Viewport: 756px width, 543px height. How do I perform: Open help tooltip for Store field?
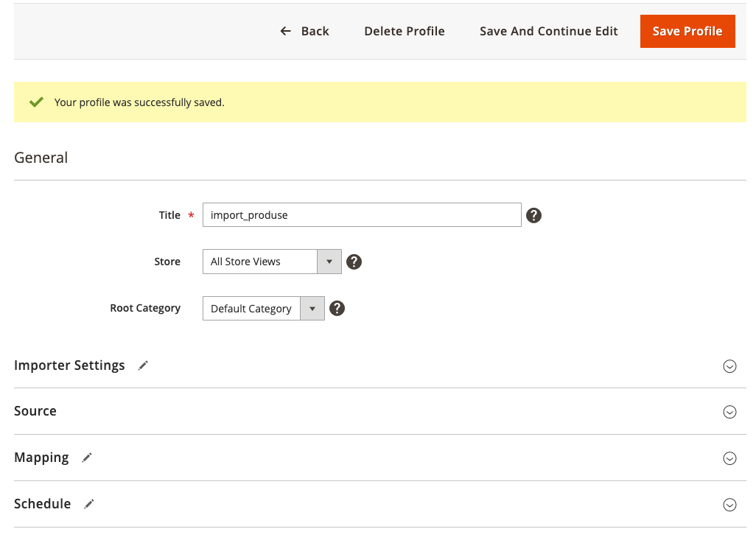(354, 262)
